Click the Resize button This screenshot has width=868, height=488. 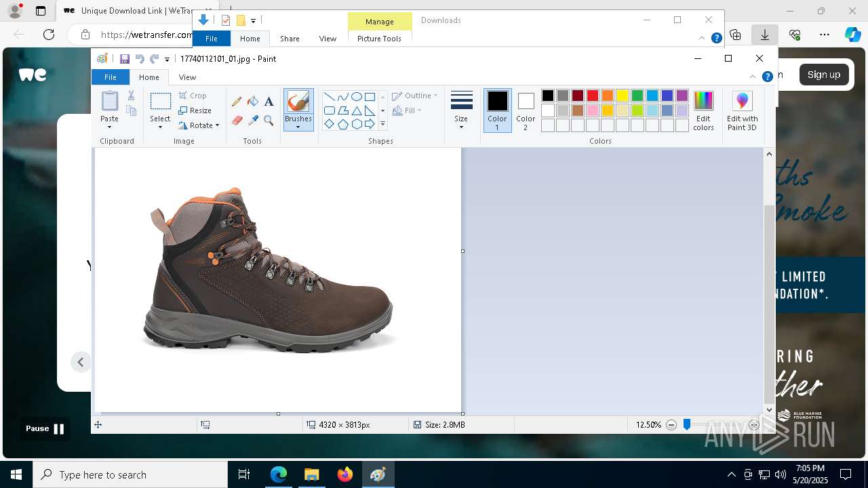click(x=195, y=110)
